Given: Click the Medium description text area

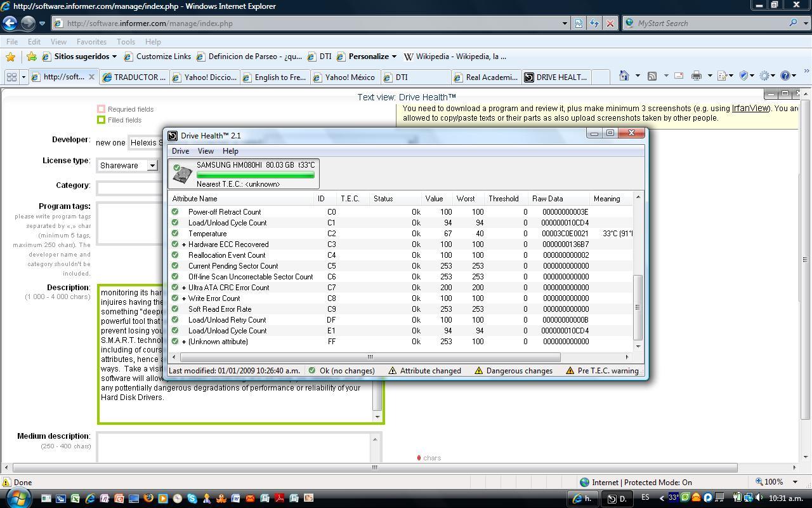Looking at the screenshot, I should click(x=239, y=448).
